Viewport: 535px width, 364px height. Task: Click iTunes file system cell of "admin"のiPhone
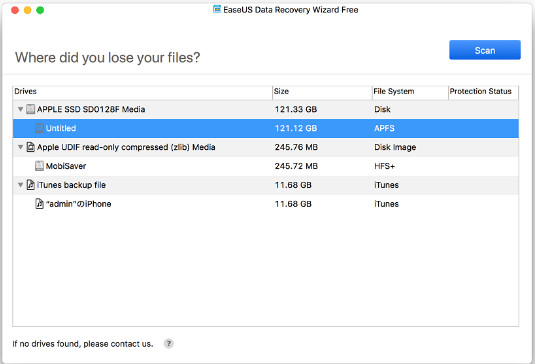[x=386, y=204]
